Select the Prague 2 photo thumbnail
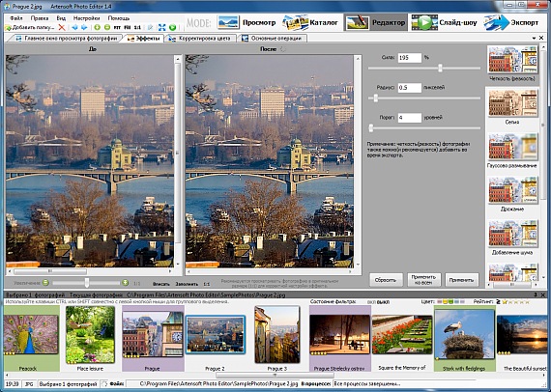The image size is (551, 392). pos(215,334)
